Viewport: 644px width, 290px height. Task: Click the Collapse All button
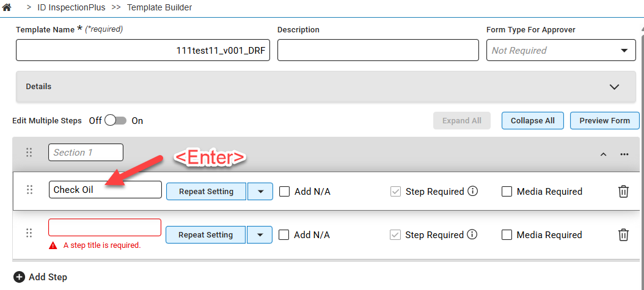click(532, 120)
